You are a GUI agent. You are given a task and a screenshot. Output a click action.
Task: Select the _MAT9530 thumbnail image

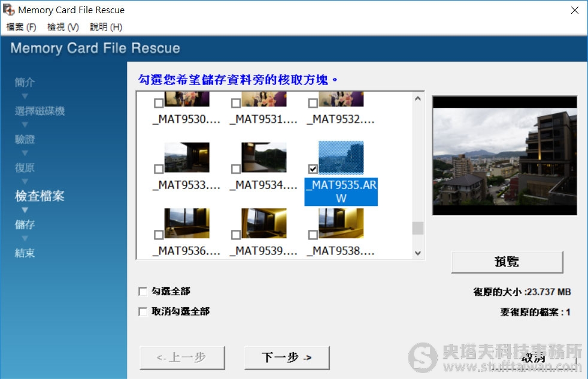pos(187,99)
